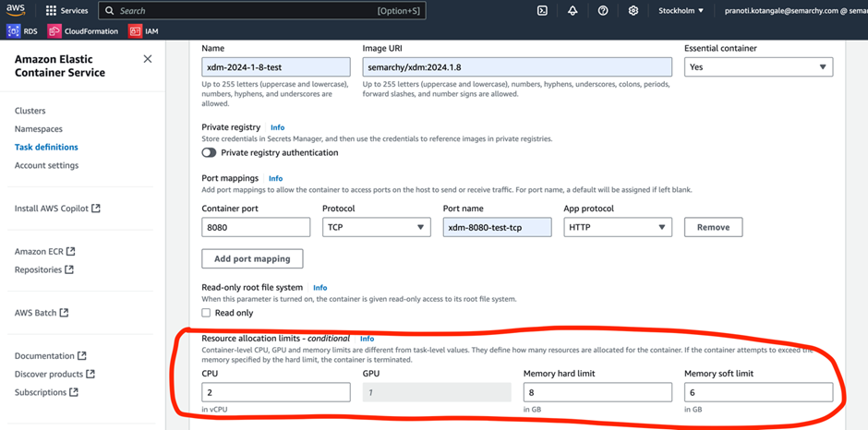The height and width of the screenshot is (430, 868).
Task: Click the Add port mapping button
Action: pos(252,258)
